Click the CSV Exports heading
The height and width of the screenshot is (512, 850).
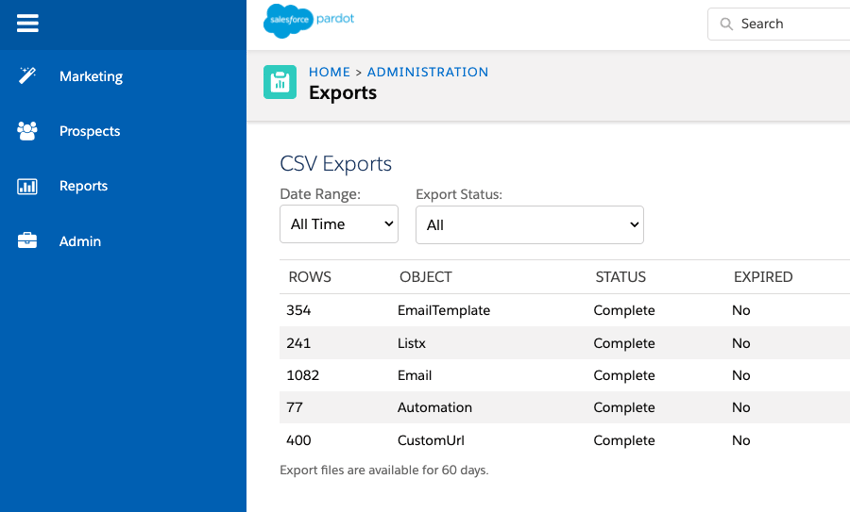click(x=336, y=164)
